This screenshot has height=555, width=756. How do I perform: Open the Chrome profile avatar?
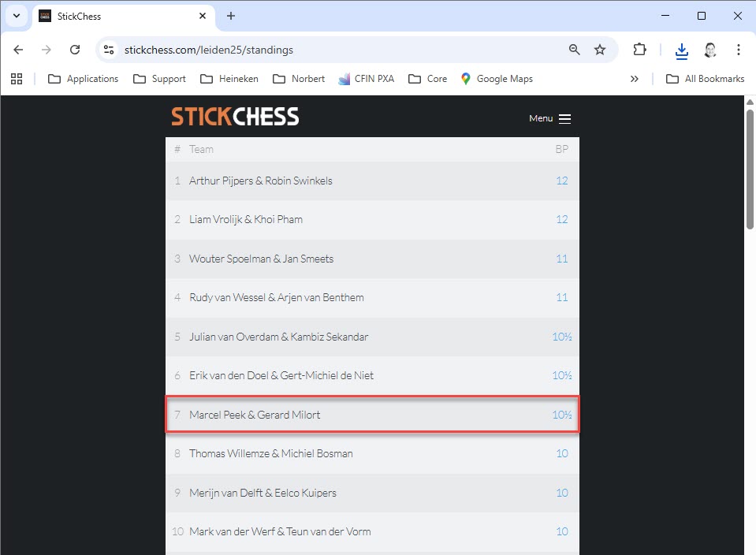tap(709, 50)
